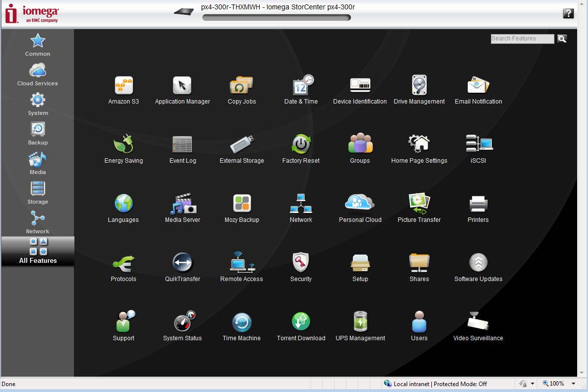Open the Groups feature
588x392 pixels.
360,149
